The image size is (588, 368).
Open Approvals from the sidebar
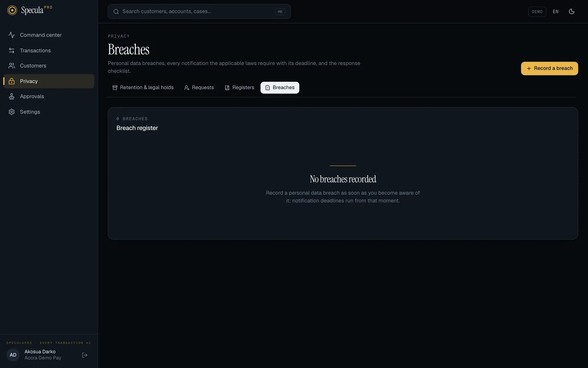(49, 96)
